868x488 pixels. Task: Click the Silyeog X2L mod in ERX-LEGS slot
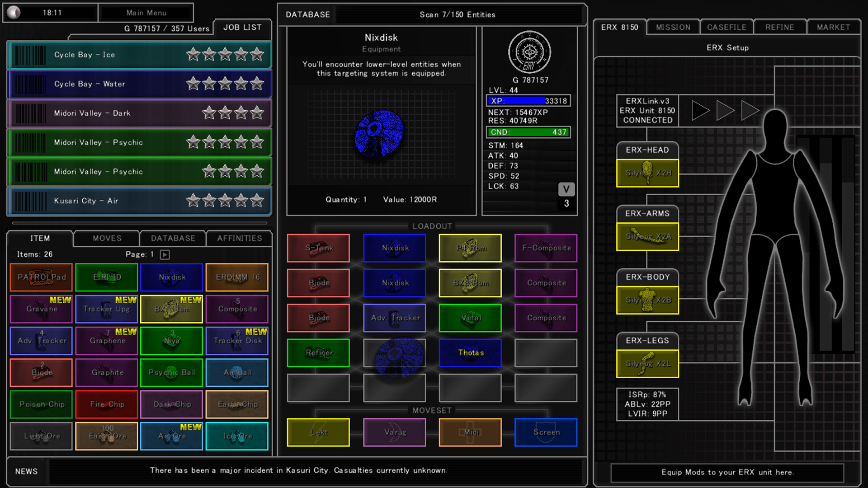click(647, 364)
